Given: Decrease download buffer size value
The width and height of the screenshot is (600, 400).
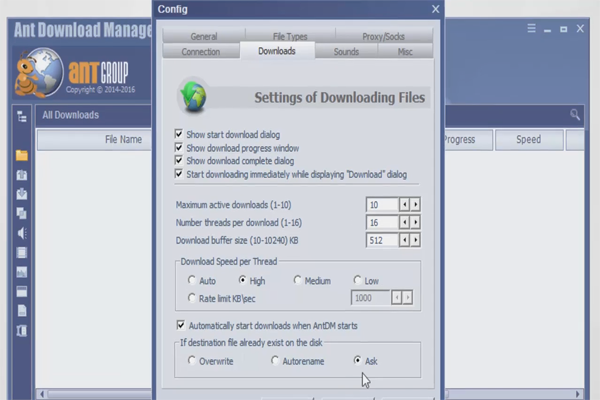Looking at the screenshot, I should click(404, 240).
